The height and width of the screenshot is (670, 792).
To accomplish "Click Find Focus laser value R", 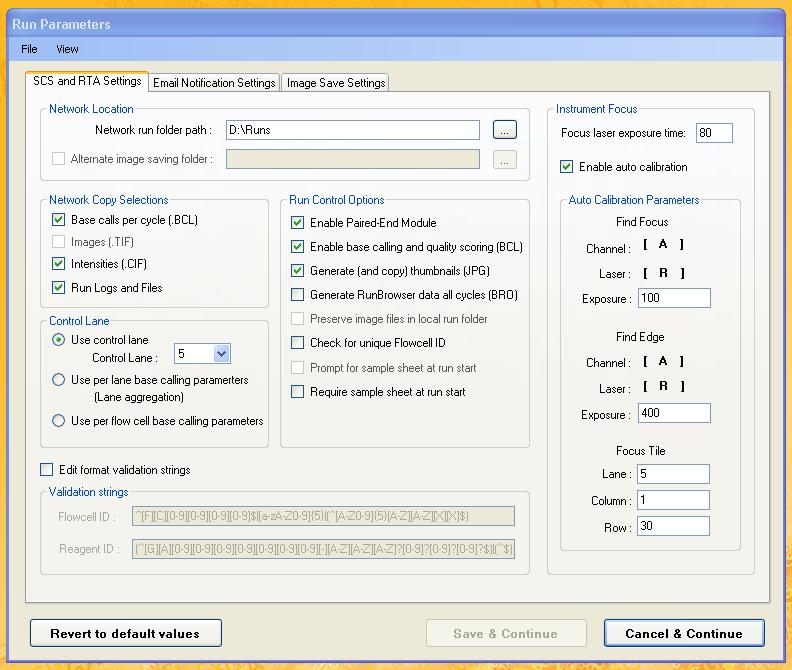I will [663, 273].
